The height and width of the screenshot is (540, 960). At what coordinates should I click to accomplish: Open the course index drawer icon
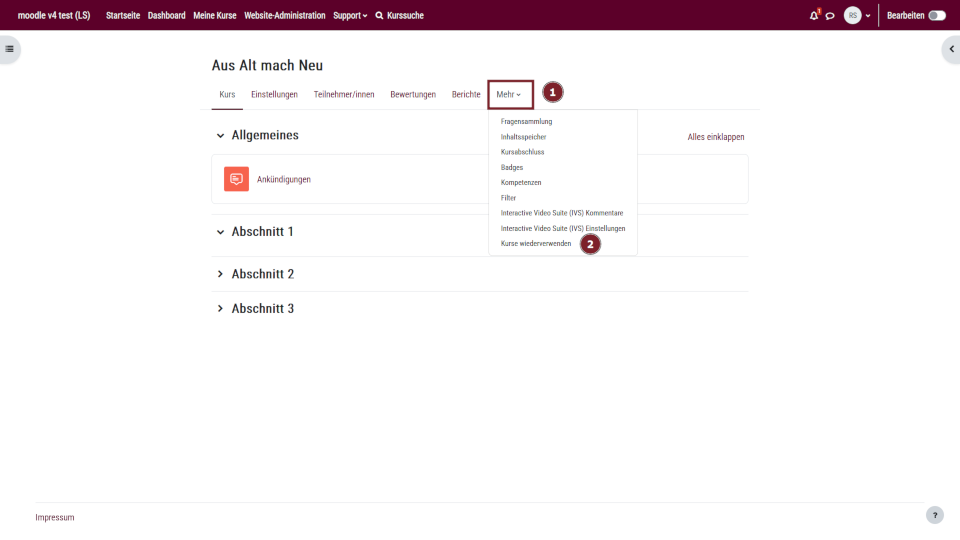pos(10,49)
